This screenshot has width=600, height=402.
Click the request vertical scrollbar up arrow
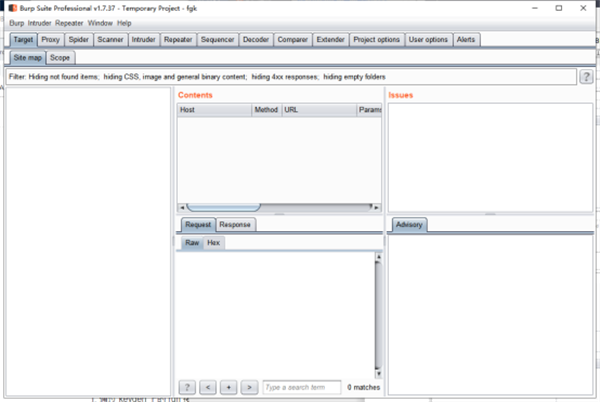378,257
